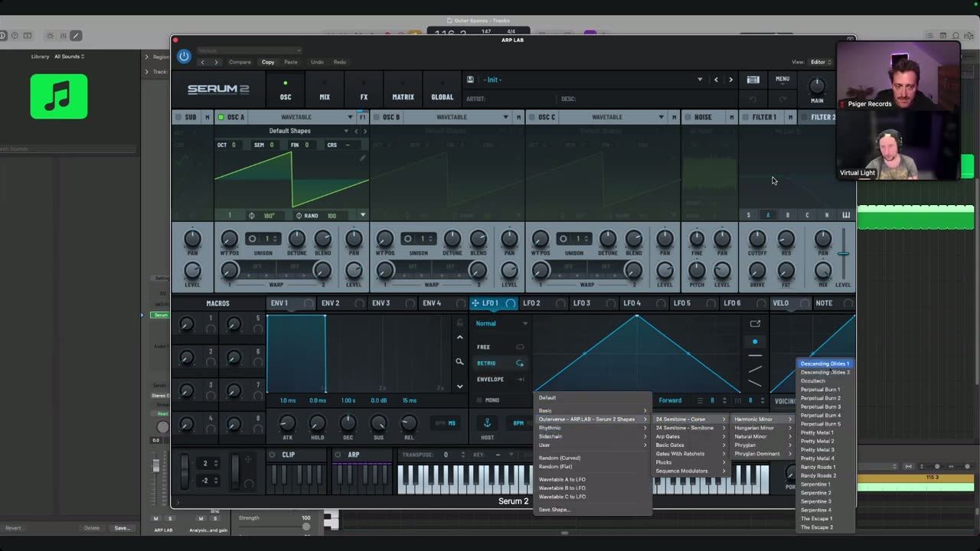The image size is (980, 551).
Task: Click the plugin header back arrow
Action: point(203,62)
